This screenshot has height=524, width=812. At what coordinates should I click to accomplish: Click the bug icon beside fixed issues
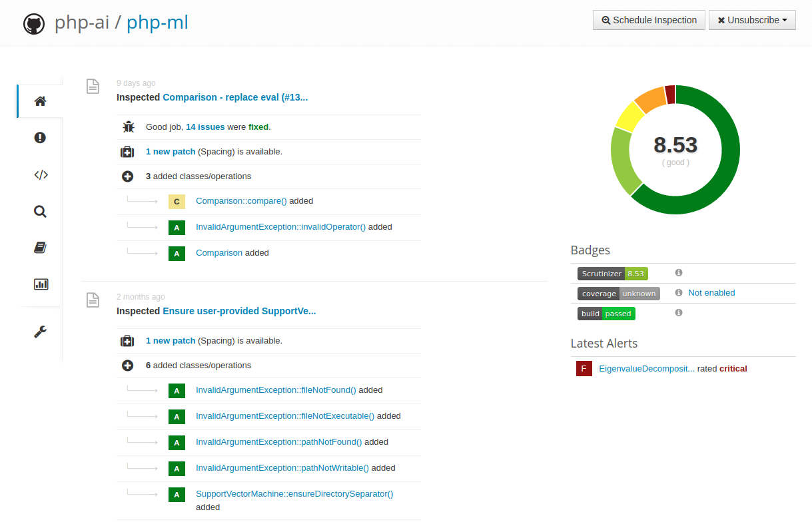point(128,127)
